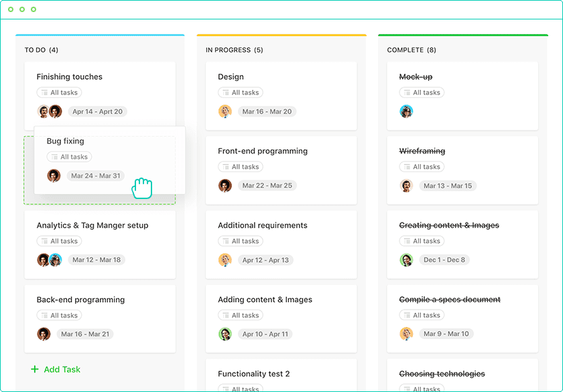Open date range Dec 1 - Dec 8
Viewport: 563px width, 392px height.
444,260
